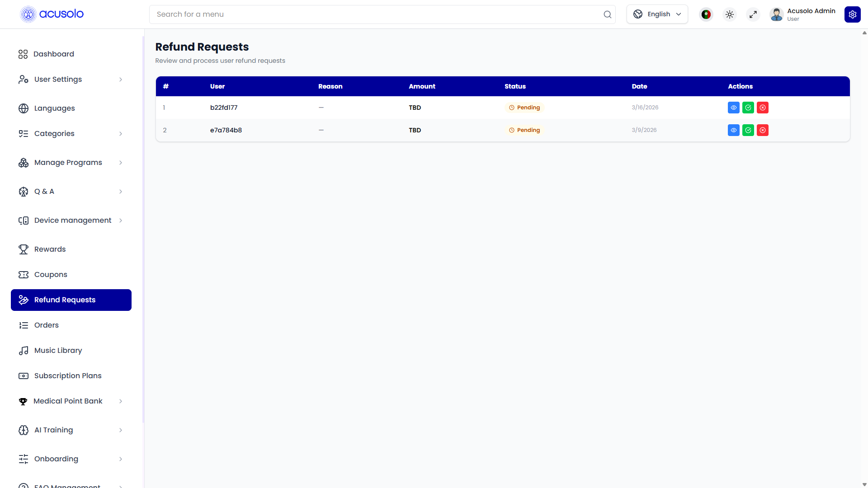Screen dimensions: 868x488
Task: Click the Categories list icon
Action: click(x=24, y=134)
